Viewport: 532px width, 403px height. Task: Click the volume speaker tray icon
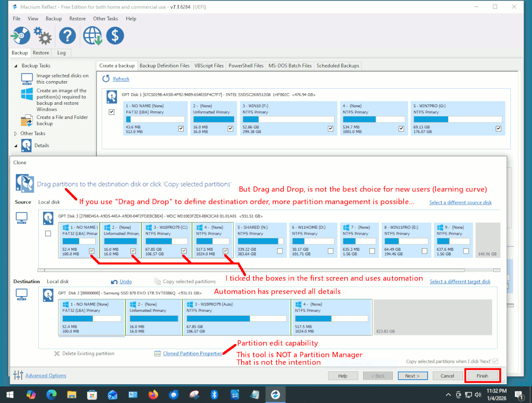click(x=478, y=394)
